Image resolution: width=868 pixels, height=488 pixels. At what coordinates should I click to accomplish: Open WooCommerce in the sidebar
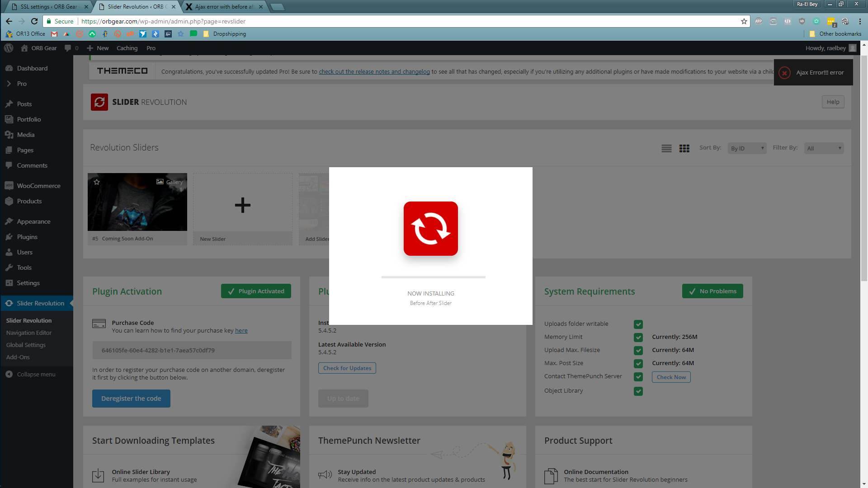point(37,186)
